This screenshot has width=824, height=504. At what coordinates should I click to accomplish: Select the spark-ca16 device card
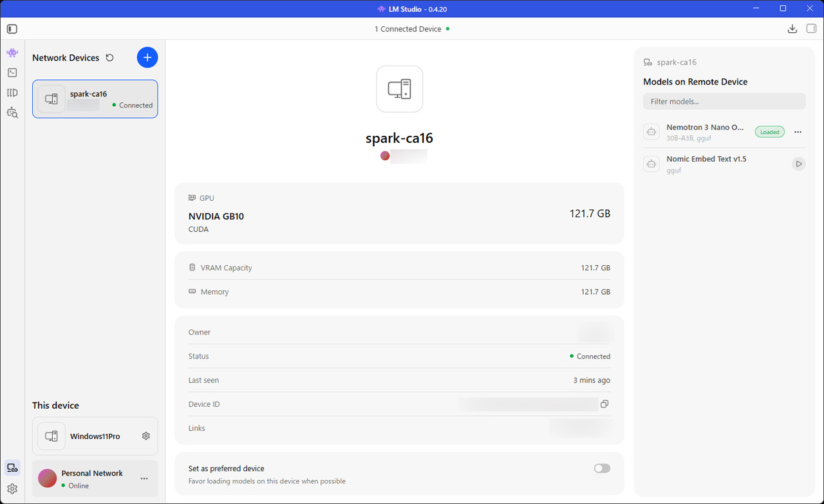point(95,99)
